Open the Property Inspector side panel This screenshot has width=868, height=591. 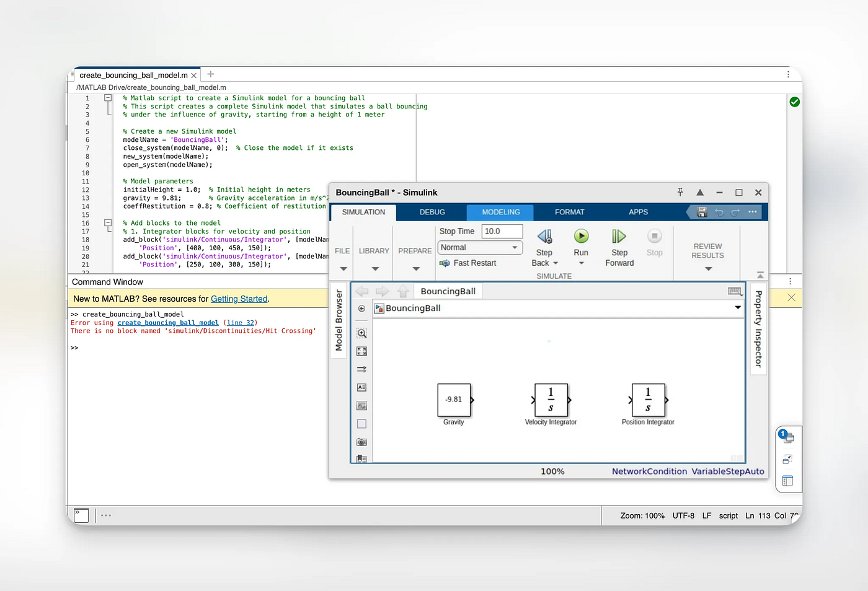click(758, 329)
